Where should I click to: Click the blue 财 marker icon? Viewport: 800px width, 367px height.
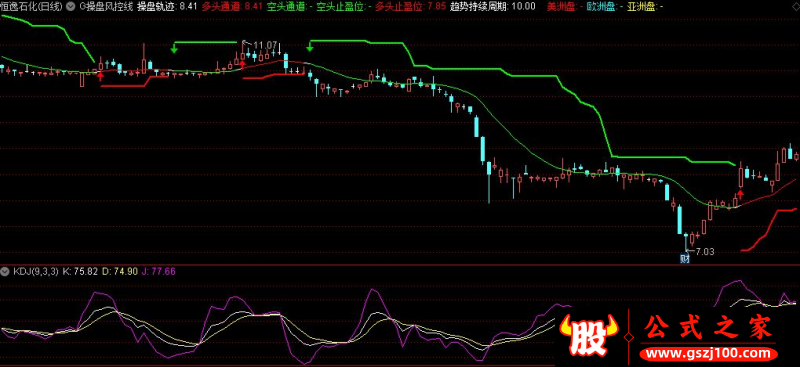[685, 258]
